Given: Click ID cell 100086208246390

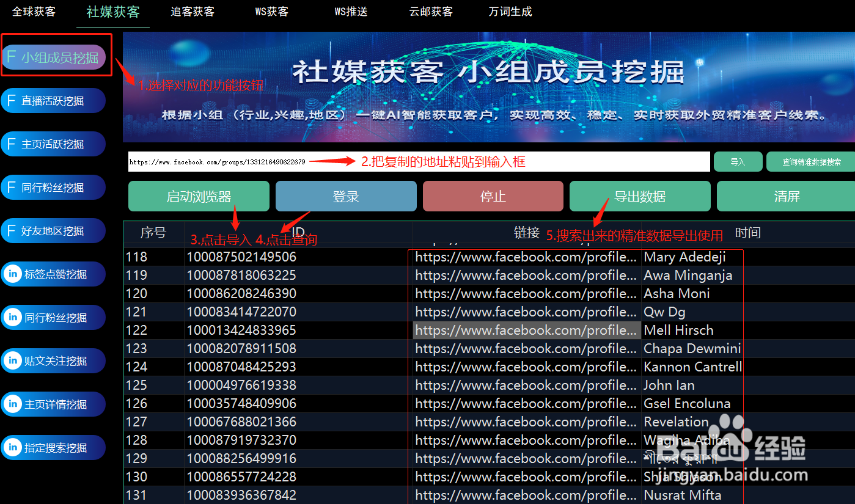Looking at the screenshot, I should [x=241, y=294].
